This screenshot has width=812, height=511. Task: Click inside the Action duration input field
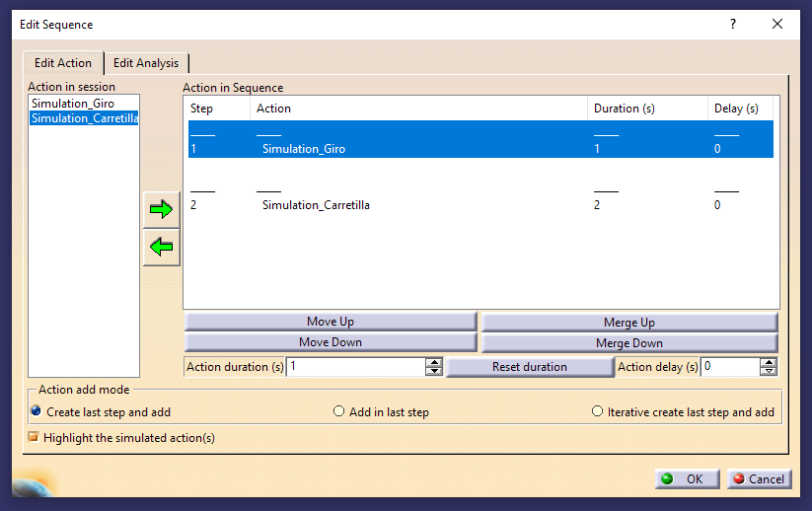tap(355, 367)
